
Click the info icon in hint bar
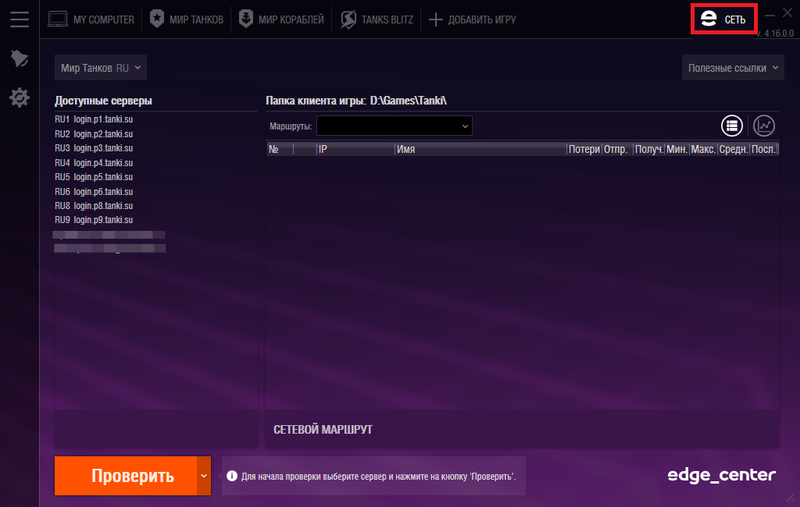232,476
